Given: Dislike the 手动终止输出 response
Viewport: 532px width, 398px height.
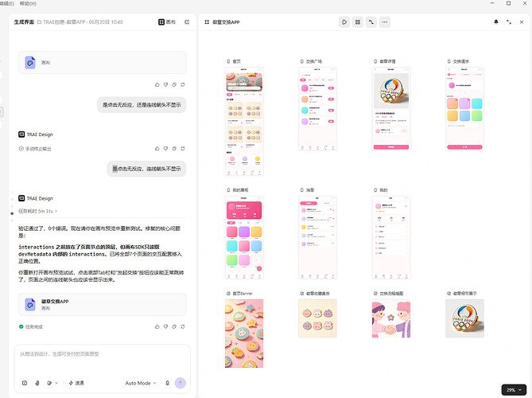Looking at the screenshot, I should coord(165,148).
